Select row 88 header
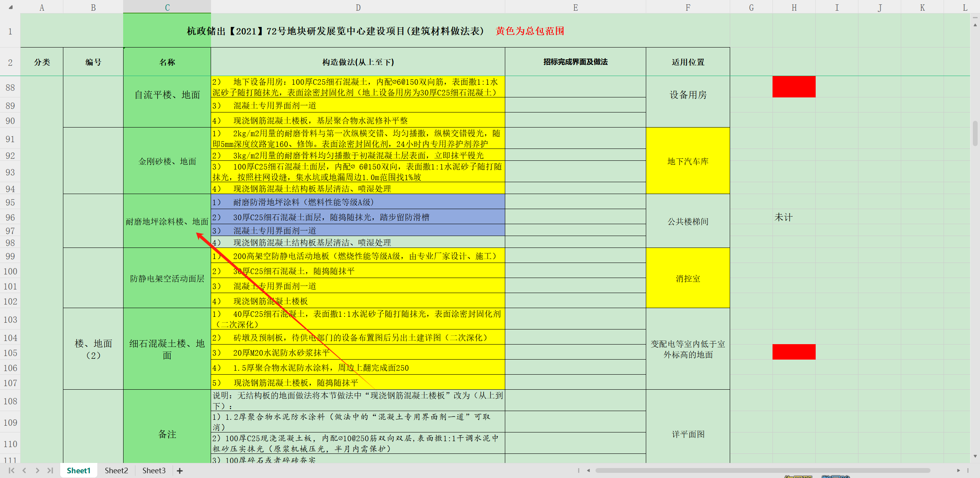The width and height of the screenshot is (980, 478). (10, 87)
